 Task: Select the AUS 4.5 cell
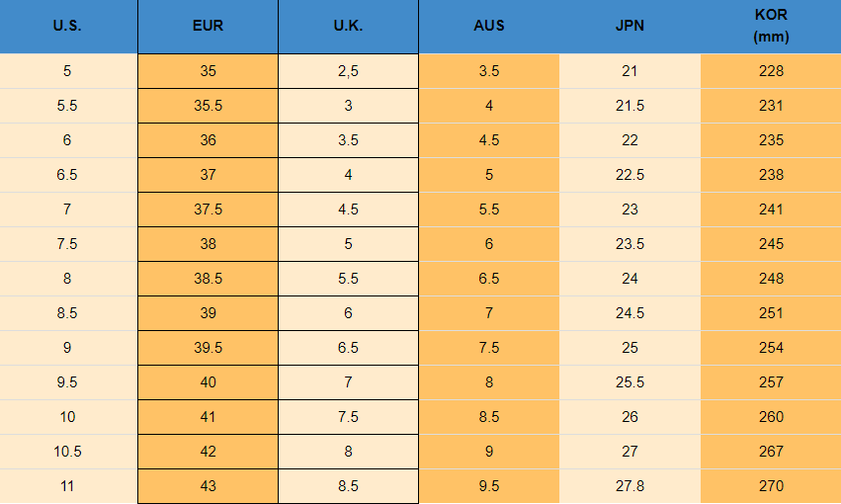click(x=489, y=140)
